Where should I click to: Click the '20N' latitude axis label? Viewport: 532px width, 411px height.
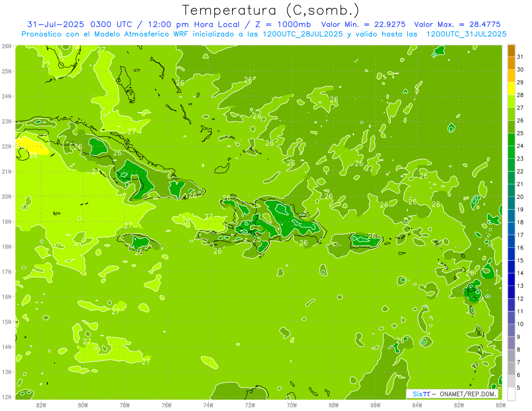pyautogui.click(x=7, y=196)
